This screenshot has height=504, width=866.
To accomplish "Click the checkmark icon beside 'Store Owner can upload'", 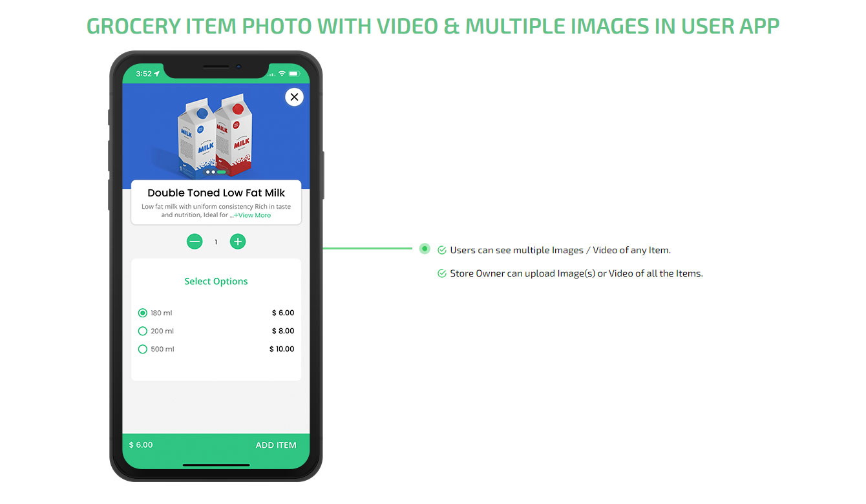I will pos(442,273).
